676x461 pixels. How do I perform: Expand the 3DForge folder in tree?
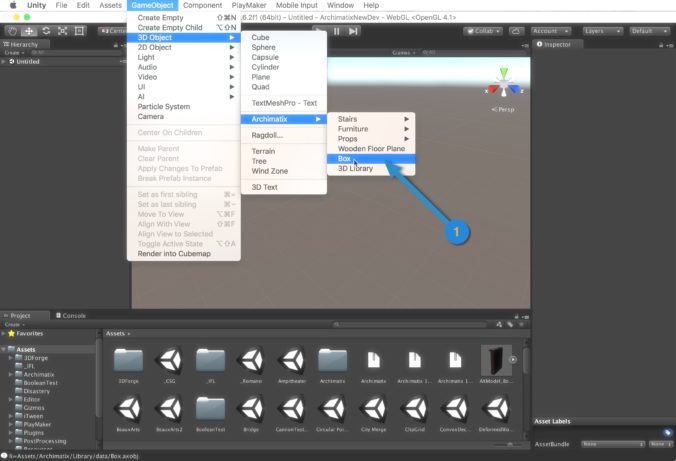(11, 358)
